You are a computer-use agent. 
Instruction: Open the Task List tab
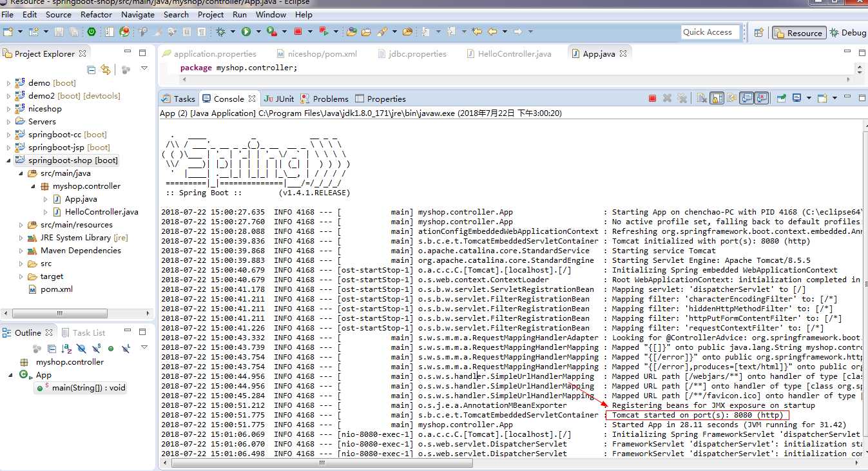click(83, 332)
